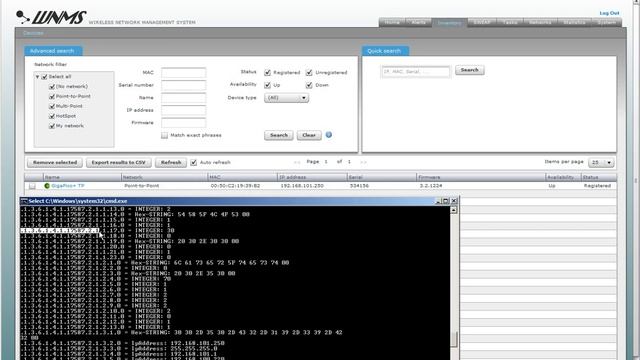Image resolution: width=640 pixels, height=360 pixels.
Task: Click the WNMS logo
Action: point(51,17)
